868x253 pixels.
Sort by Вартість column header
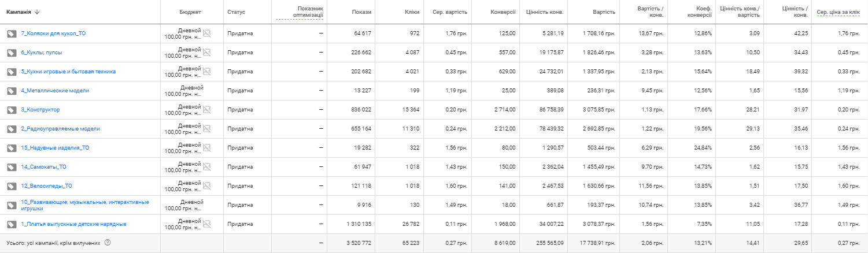(x=604, y=12)
